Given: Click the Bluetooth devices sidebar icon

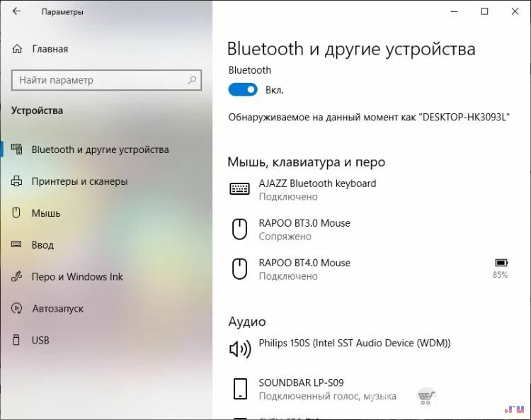Looking at the screenshot, I should (x=17, y=149).
